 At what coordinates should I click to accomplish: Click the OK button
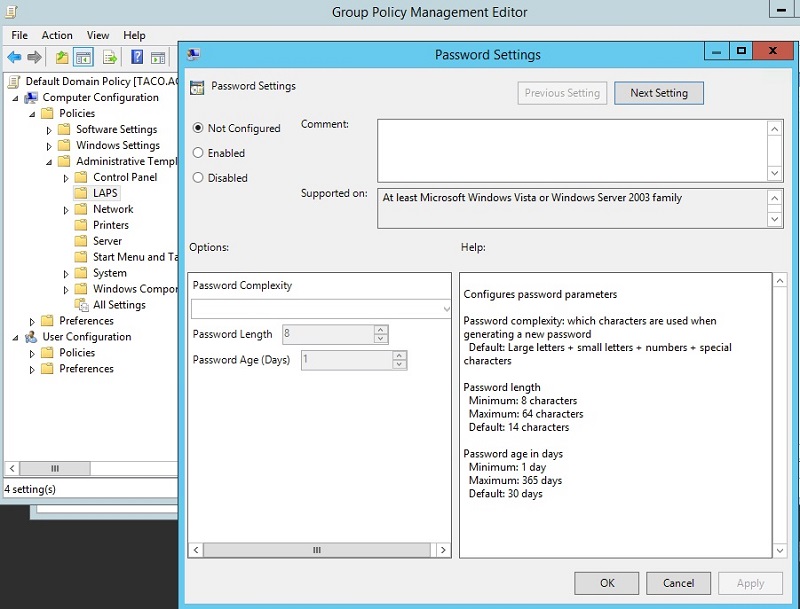coord(606,583)
